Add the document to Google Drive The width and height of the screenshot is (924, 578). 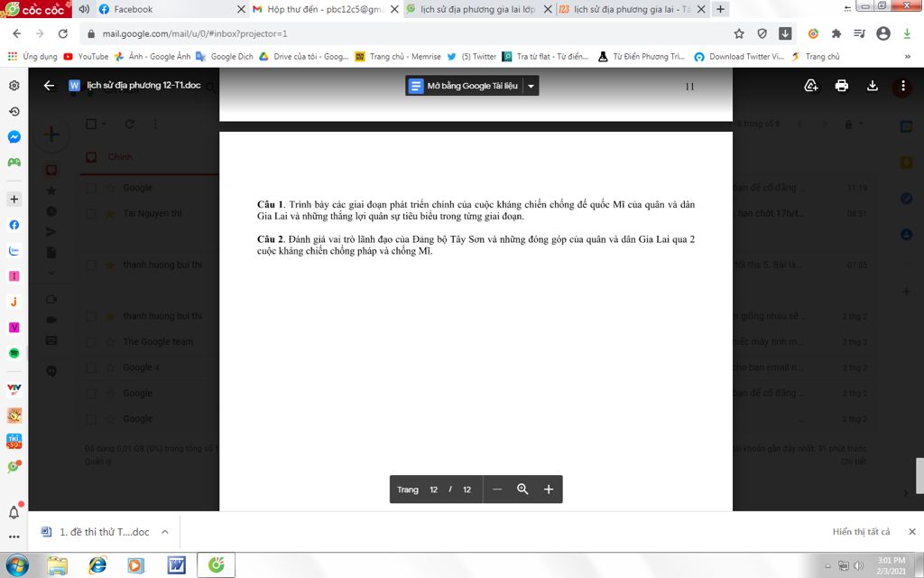[811, 86]
